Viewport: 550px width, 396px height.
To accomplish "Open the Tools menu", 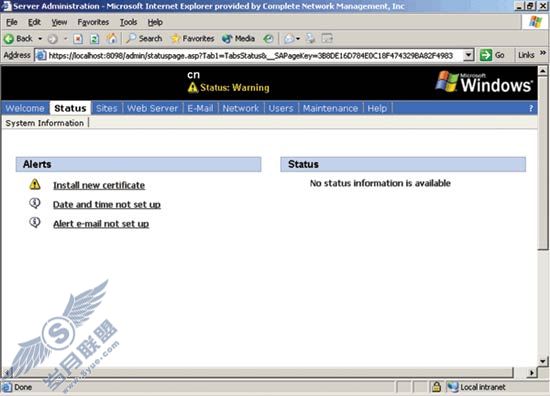I will [x=128, y=22].
